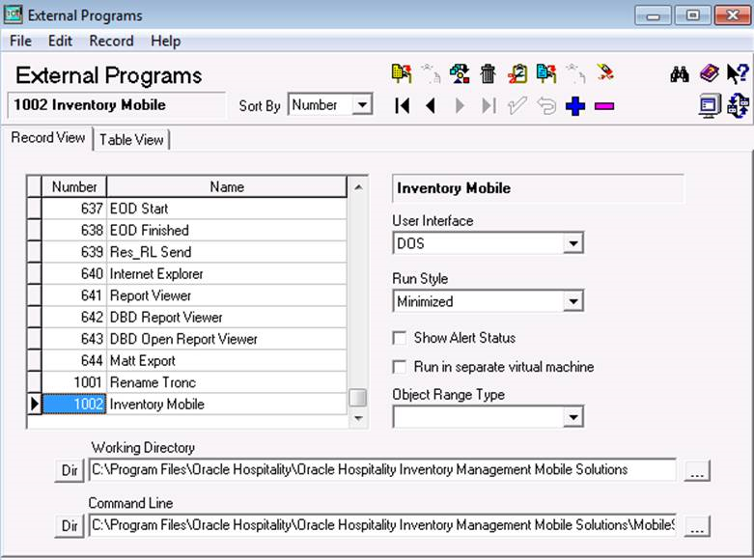Viewport: 754px width, 560px height.
Task: Open the File menu
Action: (20, 41)
